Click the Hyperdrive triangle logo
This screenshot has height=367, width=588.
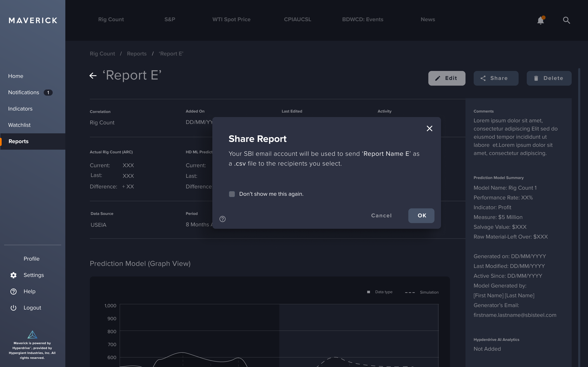tap(32, 334)
